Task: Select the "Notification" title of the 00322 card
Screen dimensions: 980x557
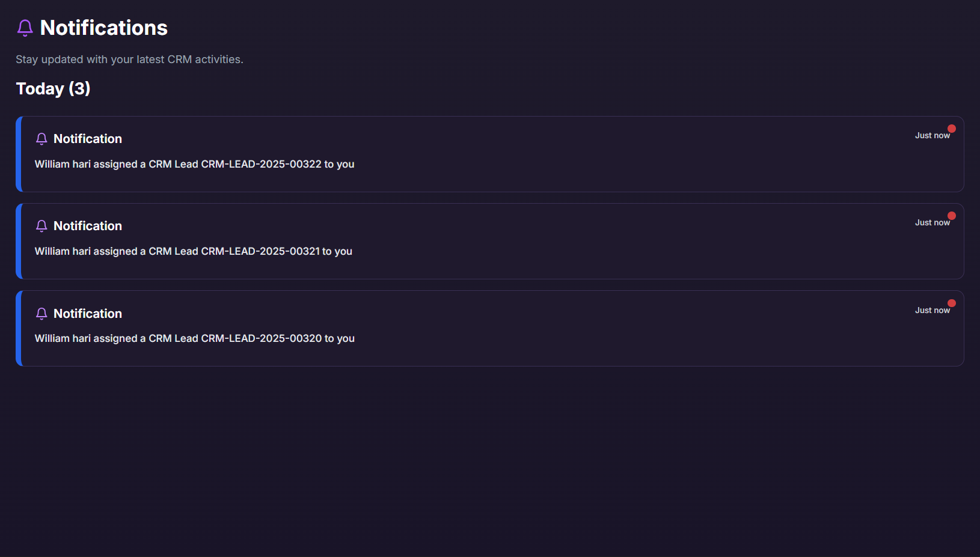Action: [x=88, y=139]
